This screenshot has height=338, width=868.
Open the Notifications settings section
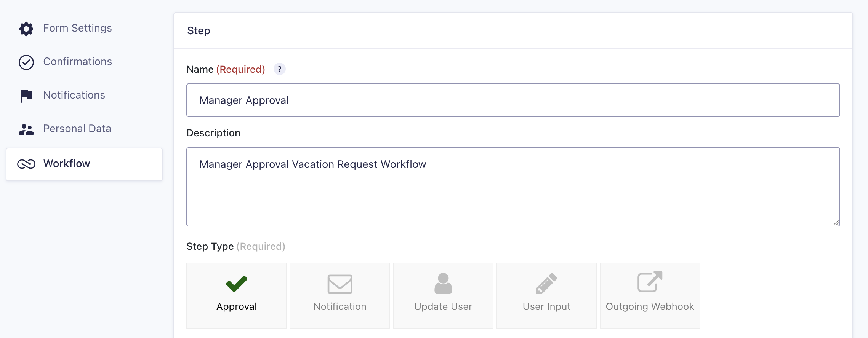74,95
